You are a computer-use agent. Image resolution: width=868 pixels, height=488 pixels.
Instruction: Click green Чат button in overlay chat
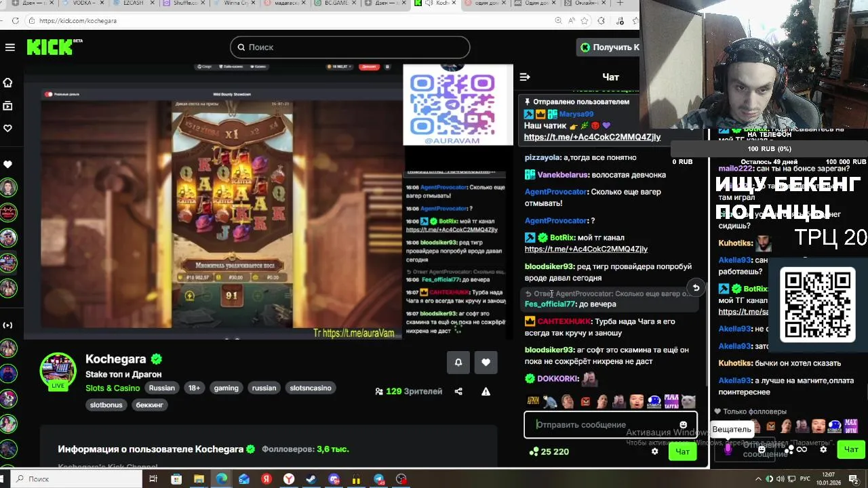point(851,449)
